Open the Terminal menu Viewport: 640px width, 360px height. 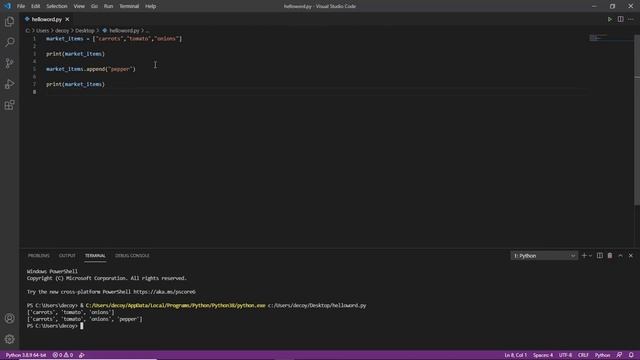[x=129, y=6]
